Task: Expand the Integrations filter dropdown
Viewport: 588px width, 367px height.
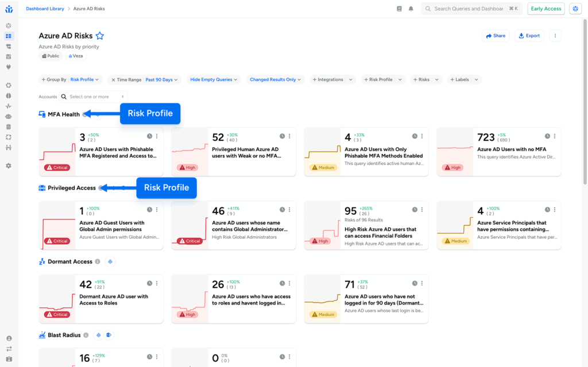Action: [333, 80]
